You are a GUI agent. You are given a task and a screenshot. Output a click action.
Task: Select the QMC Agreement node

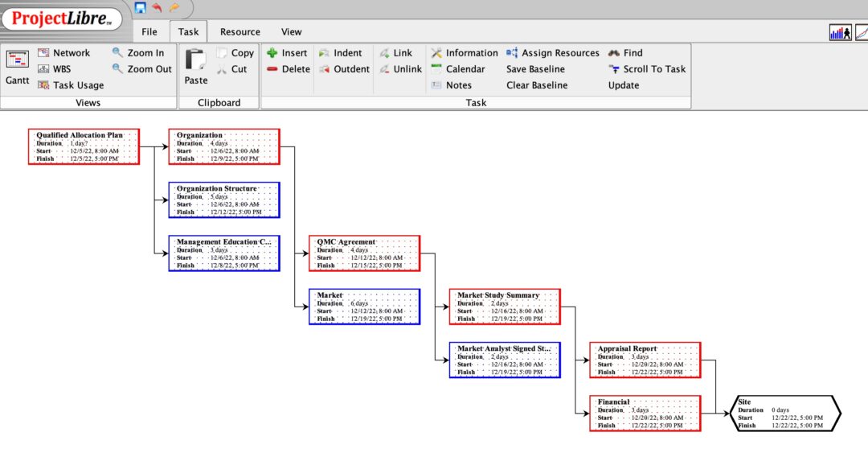[x=364, y=253]
